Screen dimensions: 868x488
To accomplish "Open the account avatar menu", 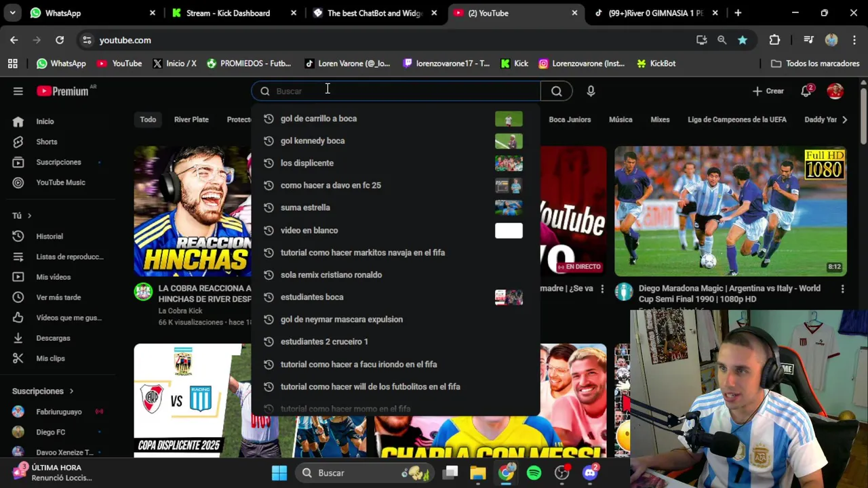I will point(835,91).
